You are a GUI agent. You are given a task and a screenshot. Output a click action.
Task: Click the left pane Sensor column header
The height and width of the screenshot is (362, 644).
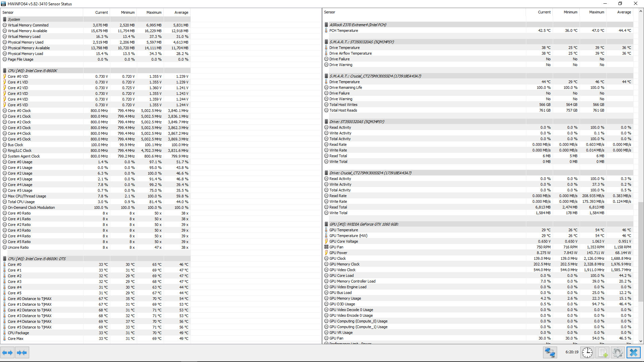(x=8, y=12)
